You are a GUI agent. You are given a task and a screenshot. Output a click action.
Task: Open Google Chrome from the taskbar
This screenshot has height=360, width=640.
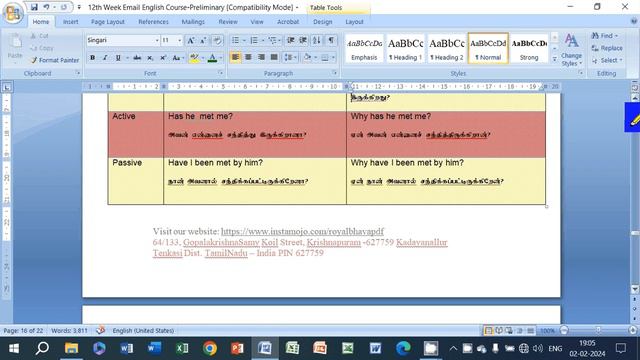210,348
